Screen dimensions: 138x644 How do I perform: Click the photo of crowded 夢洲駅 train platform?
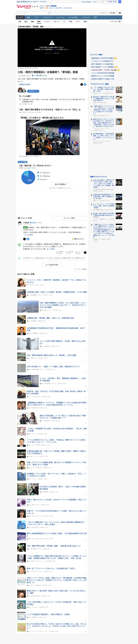53,137
